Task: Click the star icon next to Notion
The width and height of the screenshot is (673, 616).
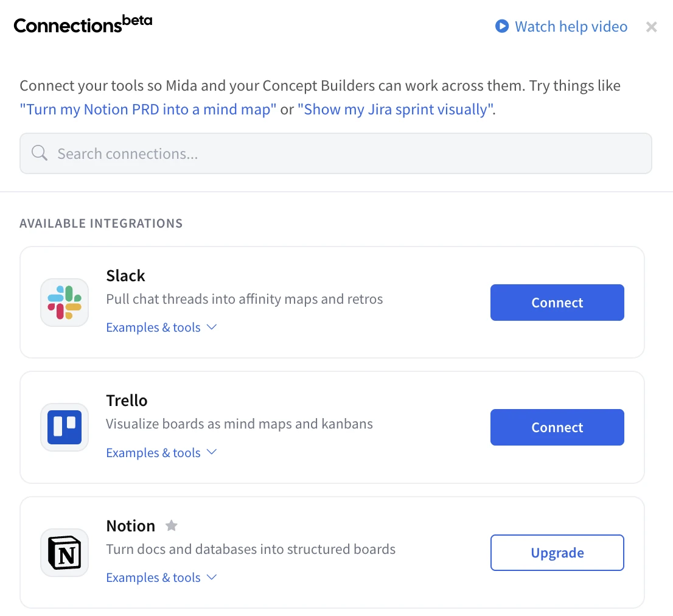Action: tap(171, 525)
